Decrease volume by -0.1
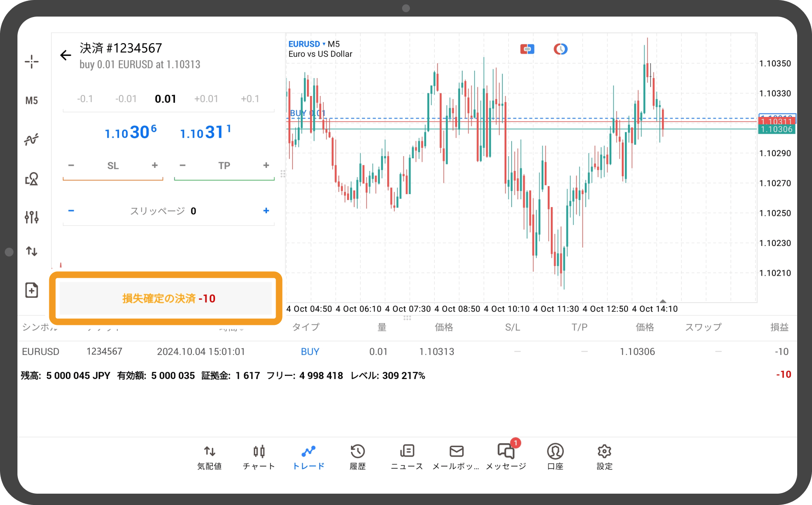 [85, 99]
